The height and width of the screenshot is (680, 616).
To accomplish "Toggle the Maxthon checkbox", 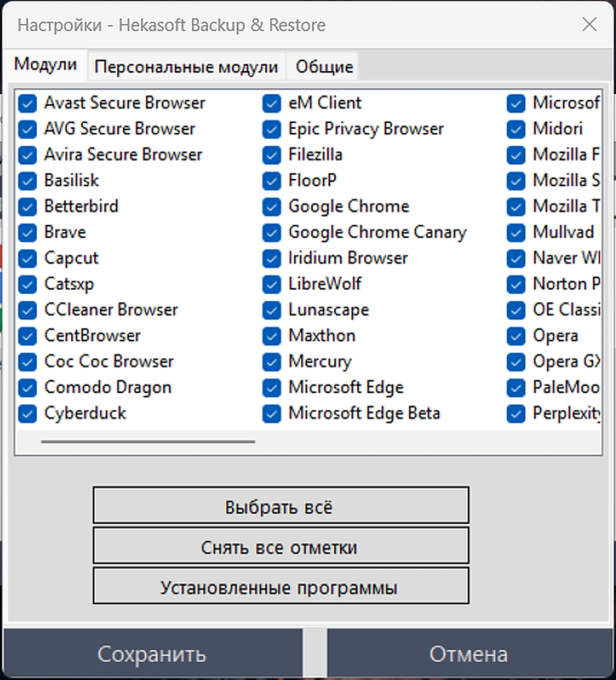I will click(272, 336).
